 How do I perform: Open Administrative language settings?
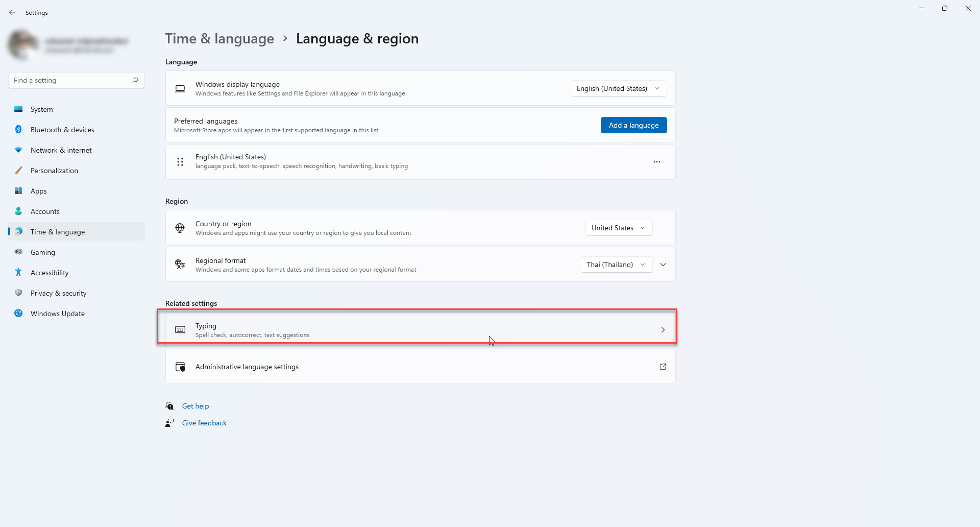click(x=421, y=367)
